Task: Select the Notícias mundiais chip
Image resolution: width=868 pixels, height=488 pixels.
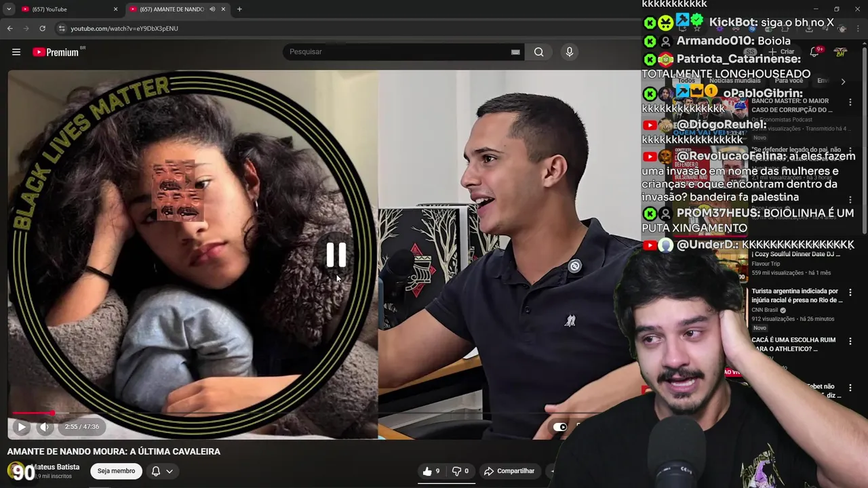Action: click(734, 81)
